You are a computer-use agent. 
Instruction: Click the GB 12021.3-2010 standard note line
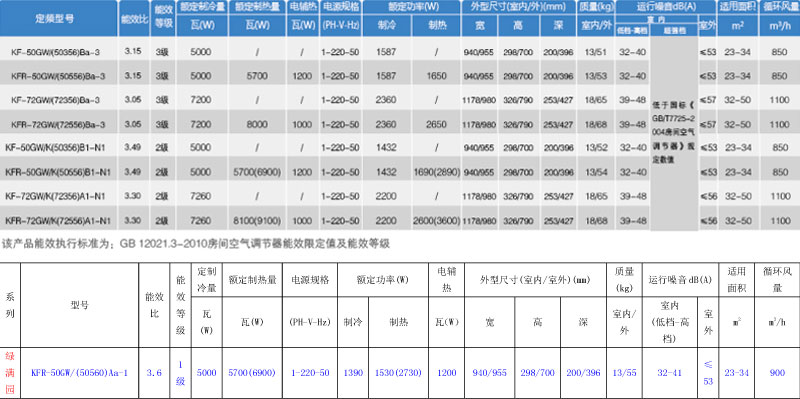coord(196,243)
